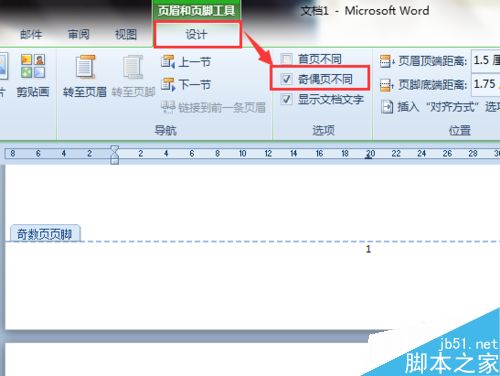Viewport: 500px width, 376px height.
Task: Click the tab stop at ruler mark 20
Action: point(369,157)
